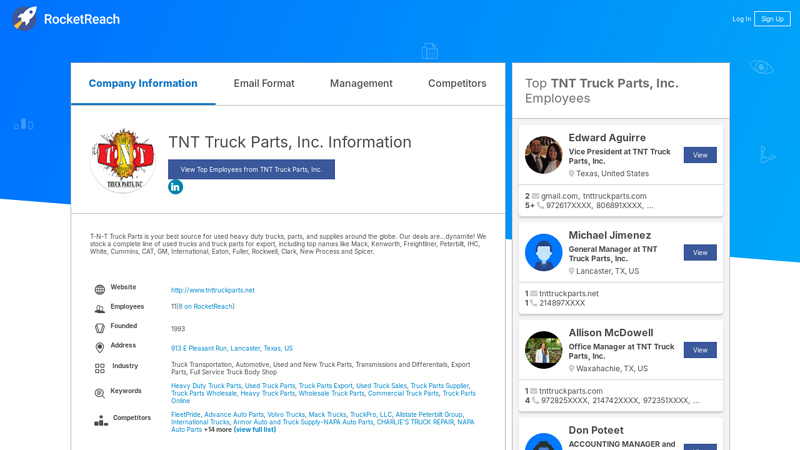Open the Allstate Peterbilt Group link
Screen dimensions: 800x450
[429, 415]
